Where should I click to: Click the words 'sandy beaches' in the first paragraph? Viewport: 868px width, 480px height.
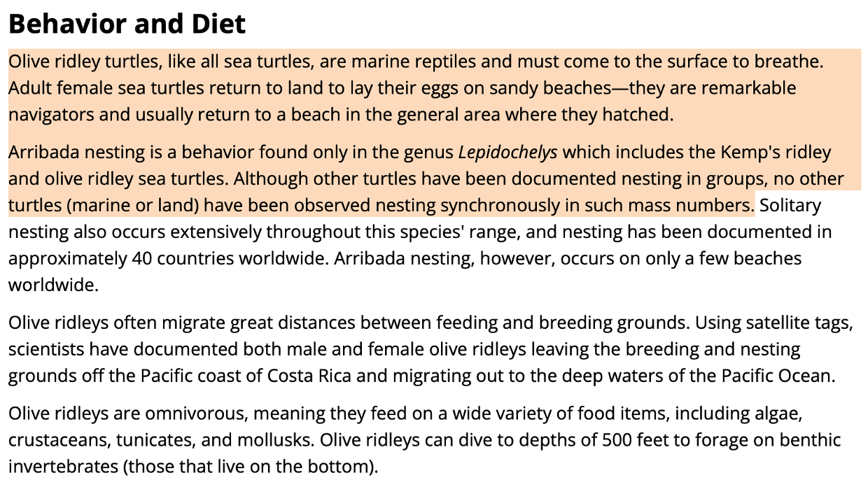click(x=550, y=88)
